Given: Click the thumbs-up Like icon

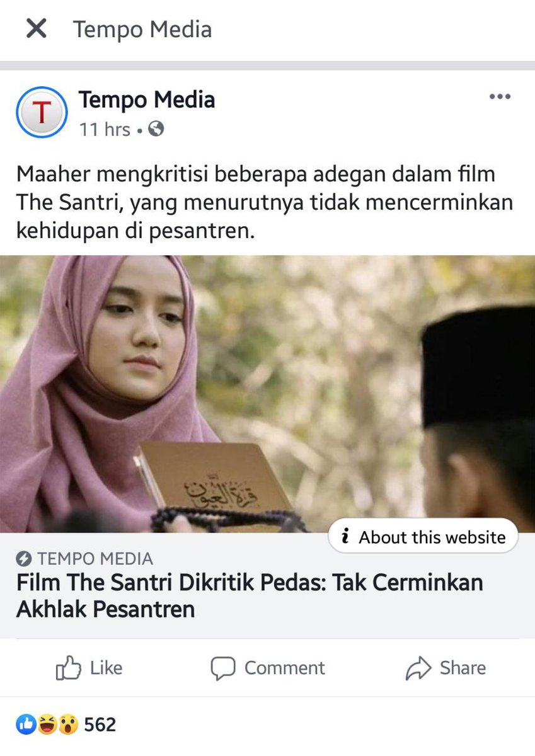Looking at the screenshot, I should (x=68, y=668).
